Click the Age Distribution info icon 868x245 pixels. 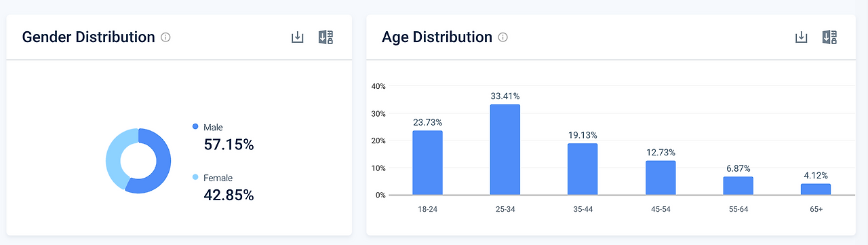(x=502, y=37)
